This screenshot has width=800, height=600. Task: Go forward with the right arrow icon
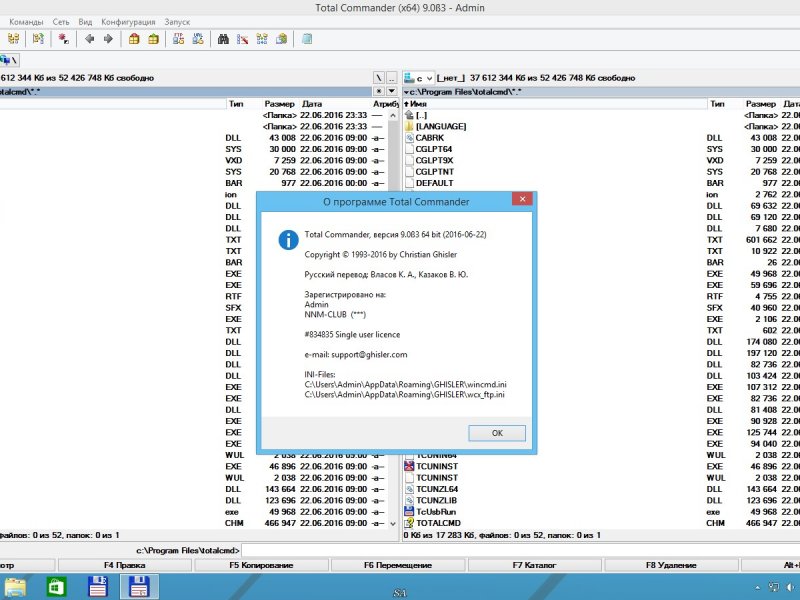coord(108,39)
